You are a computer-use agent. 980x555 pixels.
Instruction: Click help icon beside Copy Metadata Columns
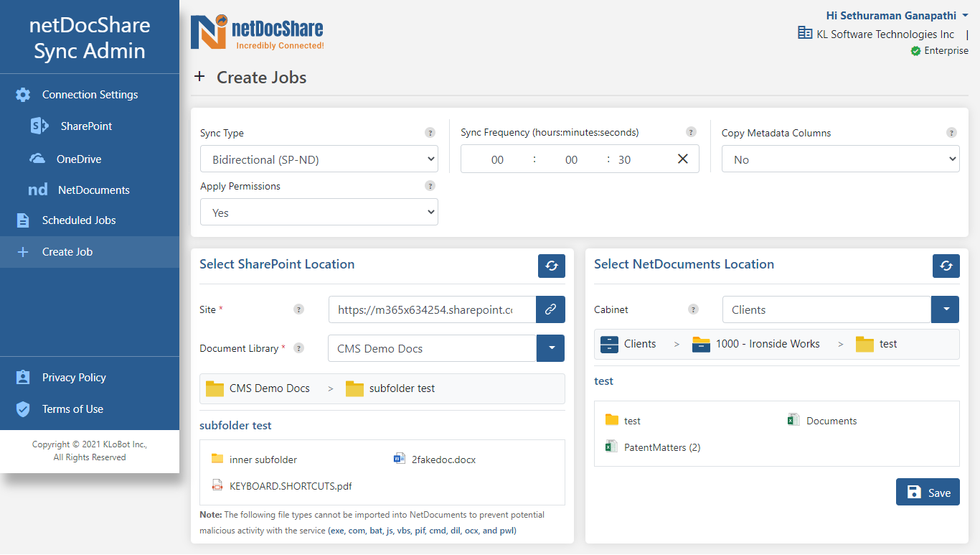click(951, 133)
